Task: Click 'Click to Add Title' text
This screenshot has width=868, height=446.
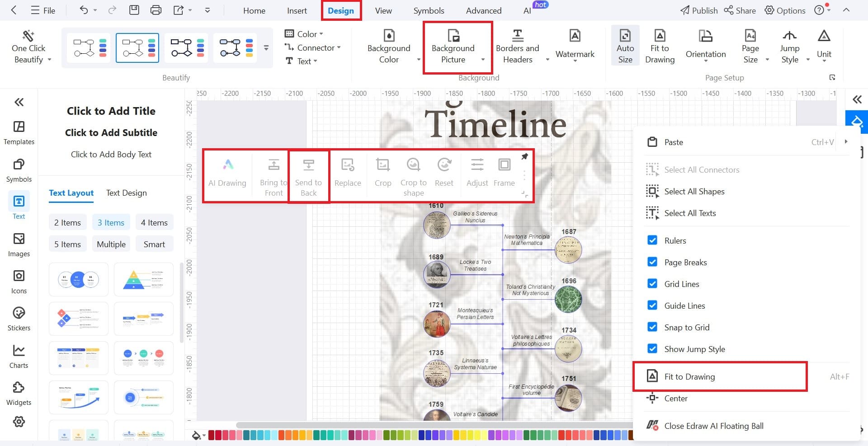Action: coord(111,111)
